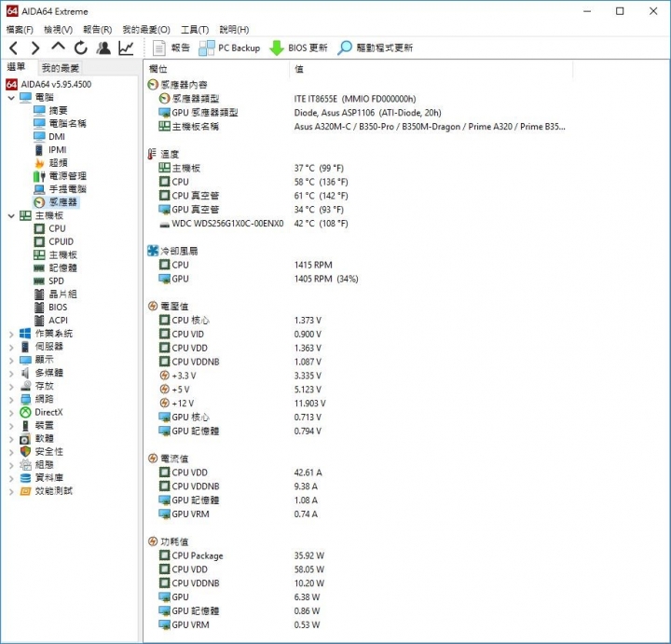Screen dimensions: 671x644
Task: Collapse the 電腦 tree node
Action: 11,98
